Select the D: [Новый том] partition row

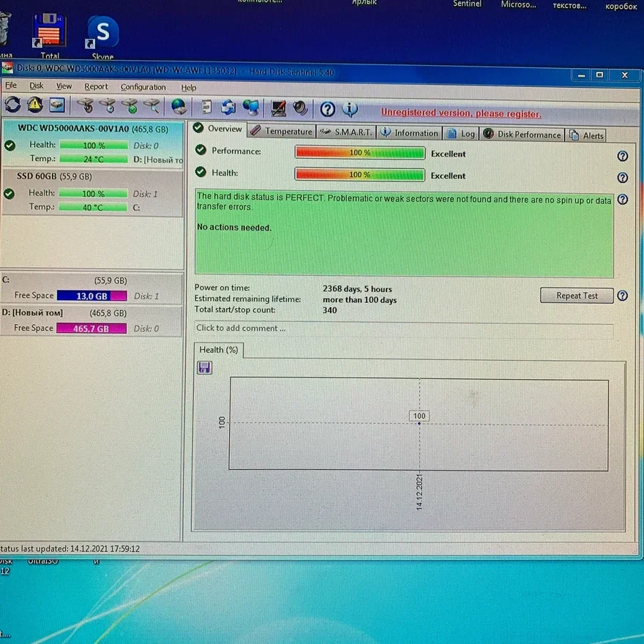[x=91, y=321]
